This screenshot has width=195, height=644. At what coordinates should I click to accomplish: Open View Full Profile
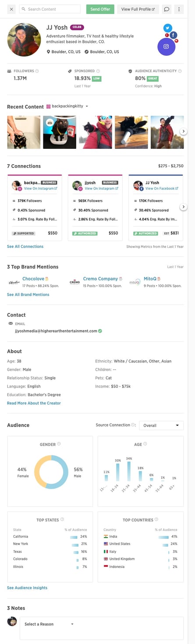click(138, 9)
